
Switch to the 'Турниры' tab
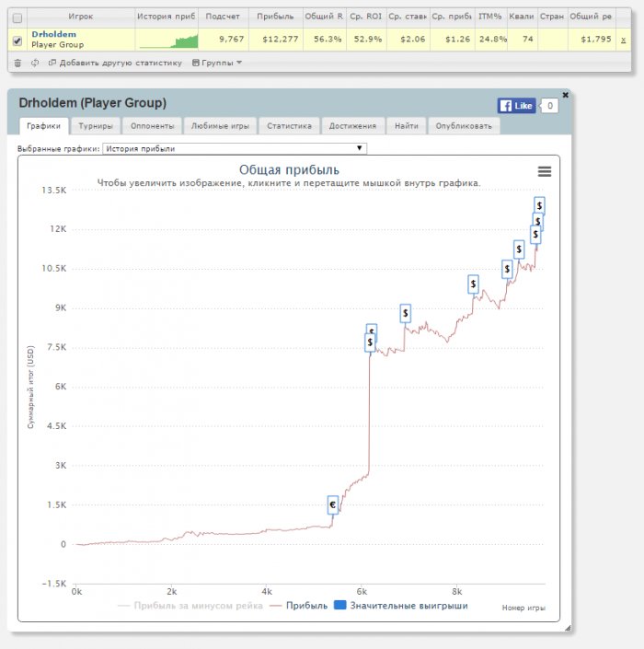tap(97, 126)
